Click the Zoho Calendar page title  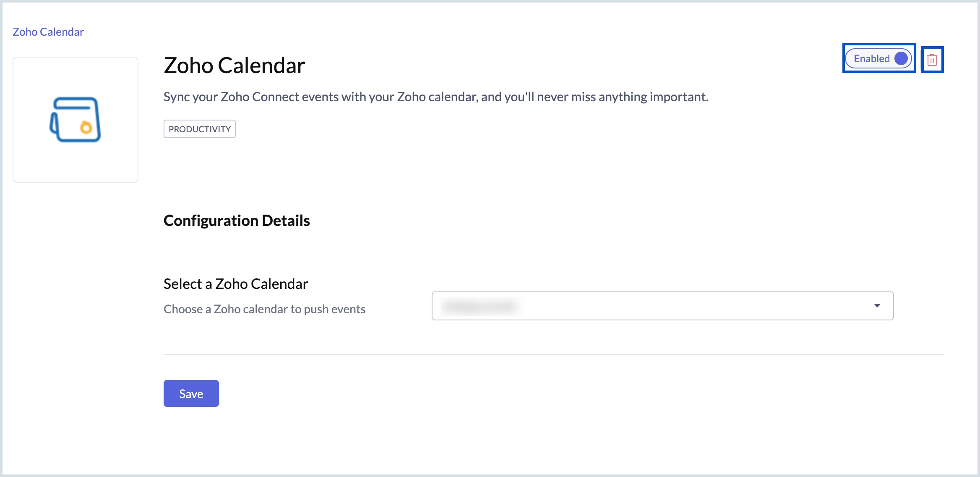234,65
